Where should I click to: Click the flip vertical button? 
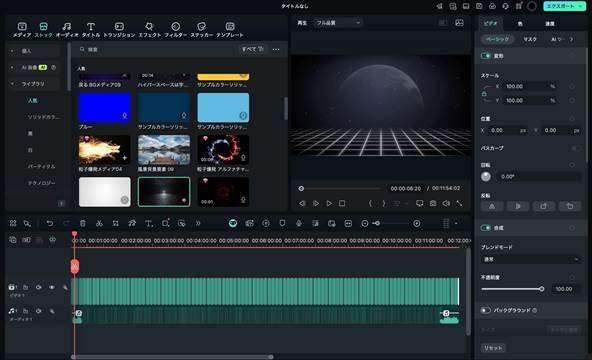518,206
